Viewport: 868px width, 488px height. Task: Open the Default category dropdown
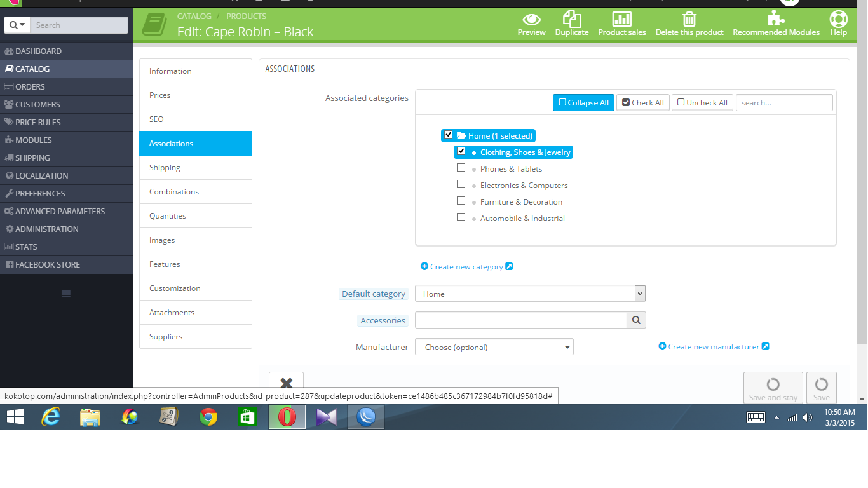[531, 294]
